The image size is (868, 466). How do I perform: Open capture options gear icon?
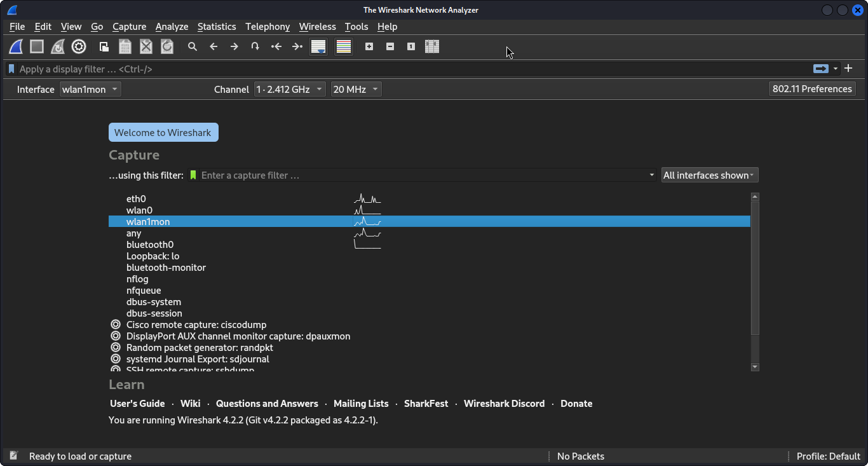click(x=79, y=46)
